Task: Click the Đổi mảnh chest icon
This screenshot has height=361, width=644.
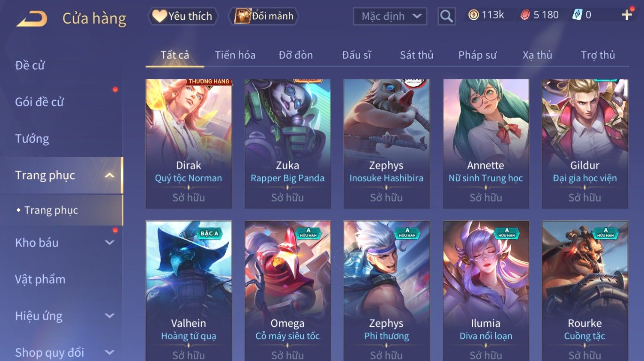Action: click(242, 16)
